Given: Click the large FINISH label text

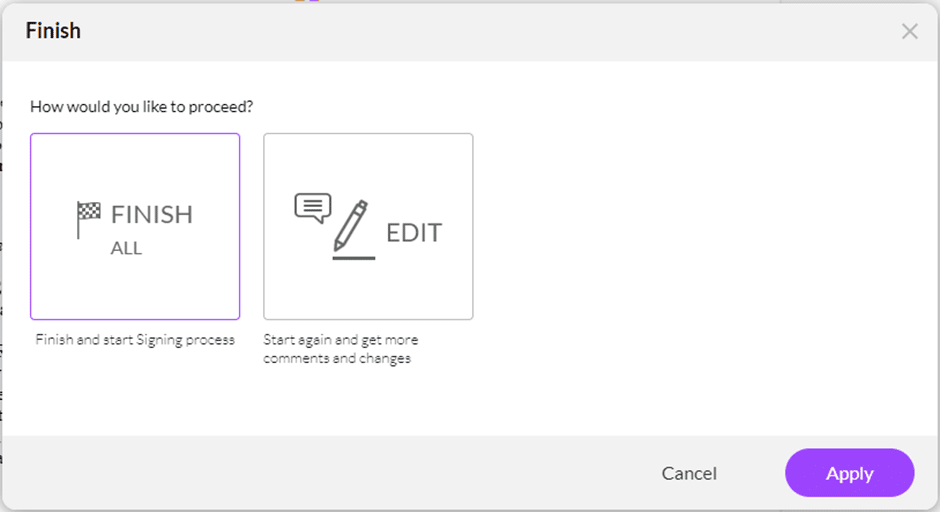Looking at the screenshot, I should coord(152,214).
